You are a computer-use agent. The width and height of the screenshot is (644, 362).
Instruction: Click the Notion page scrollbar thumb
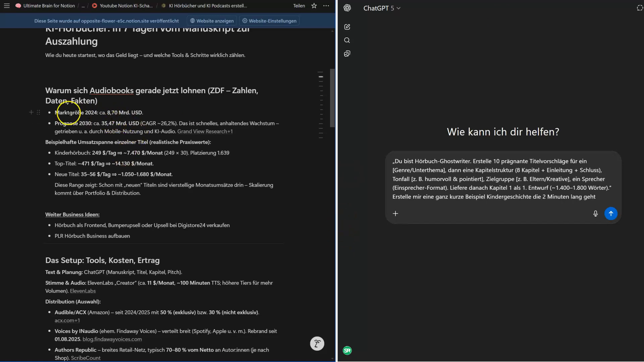click(x=332, y=98)
